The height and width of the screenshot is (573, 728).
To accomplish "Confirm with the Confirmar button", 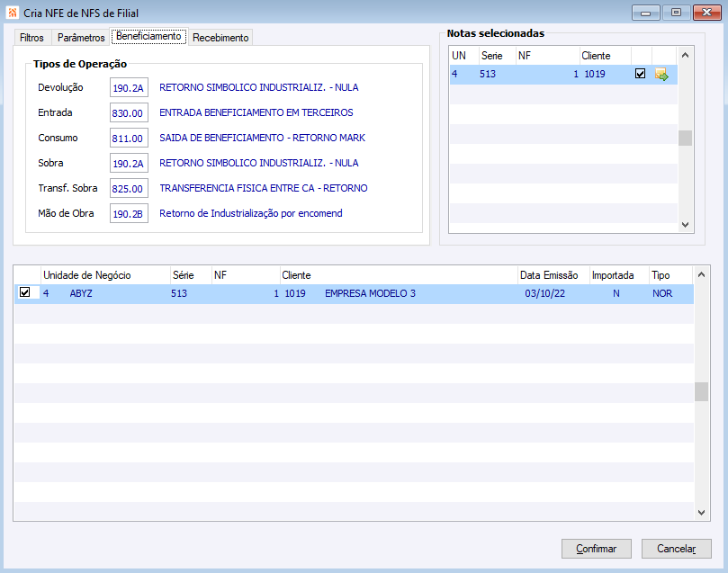I will (x=596, y=549).
